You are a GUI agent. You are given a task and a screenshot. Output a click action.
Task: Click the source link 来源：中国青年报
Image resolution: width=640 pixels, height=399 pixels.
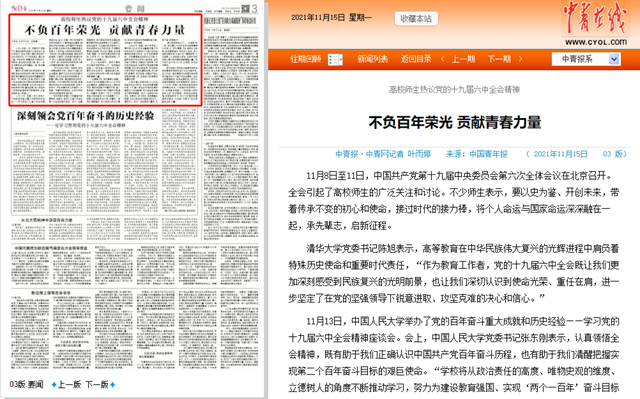click(477, 154)
